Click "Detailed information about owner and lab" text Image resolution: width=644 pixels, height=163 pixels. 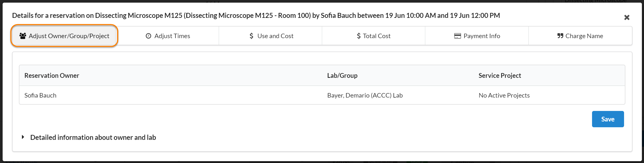click(x=93, y=137)
